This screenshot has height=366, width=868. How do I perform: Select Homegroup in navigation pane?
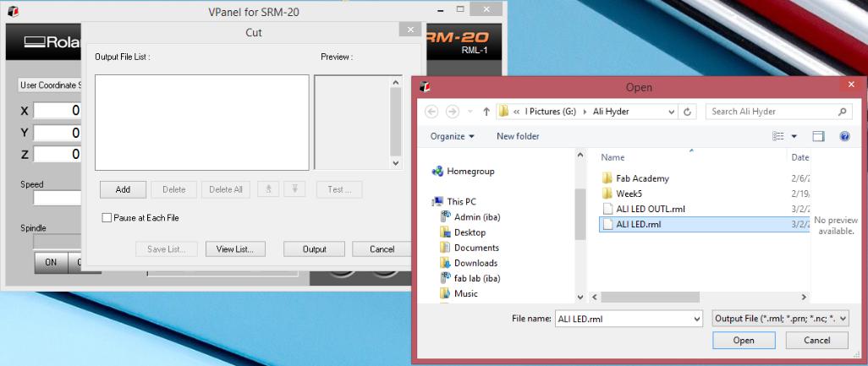463,172
